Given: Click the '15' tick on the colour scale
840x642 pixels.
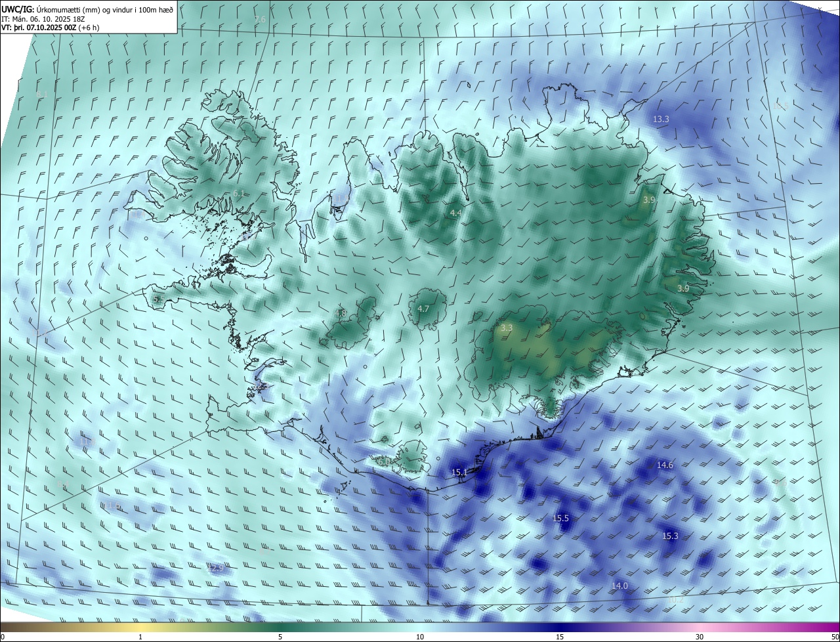Looking at the screenshot, I should 560,637.
